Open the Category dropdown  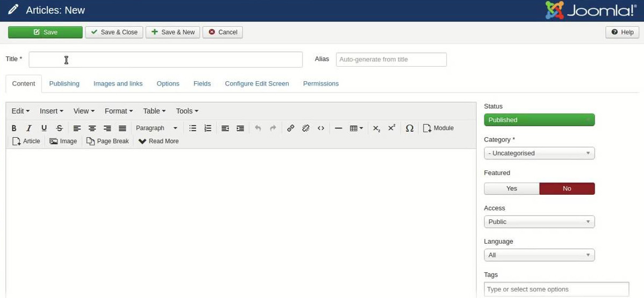pos(539,153)
